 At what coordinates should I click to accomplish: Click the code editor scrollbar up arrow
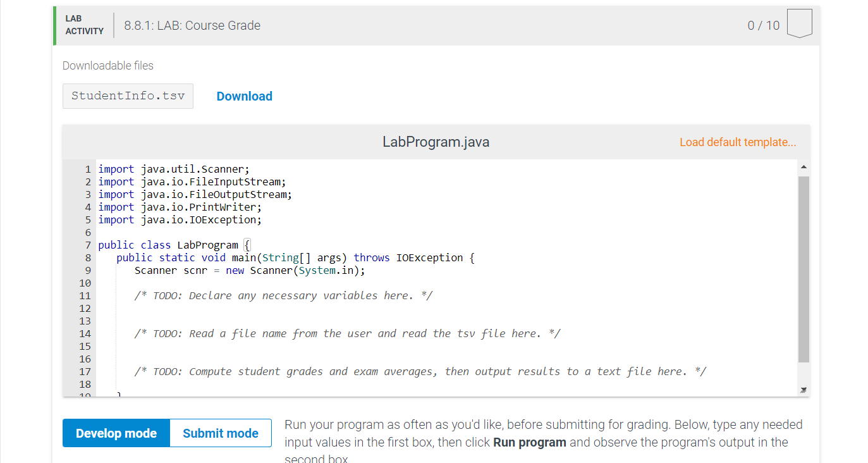[804, 166]
